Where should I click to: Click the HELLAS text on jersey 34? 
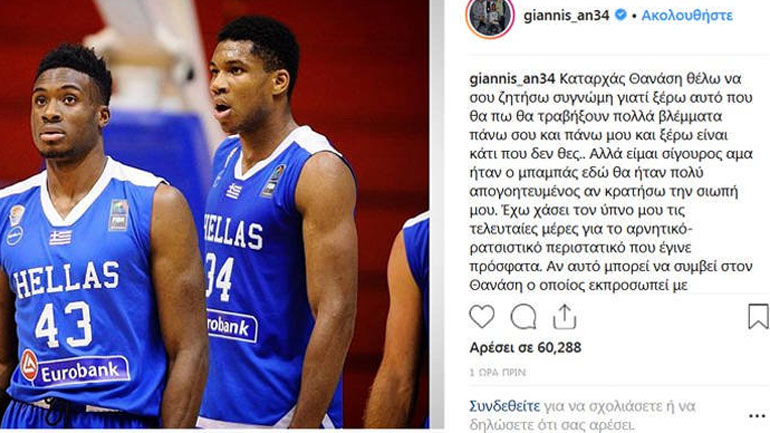[x=234, y=232]
